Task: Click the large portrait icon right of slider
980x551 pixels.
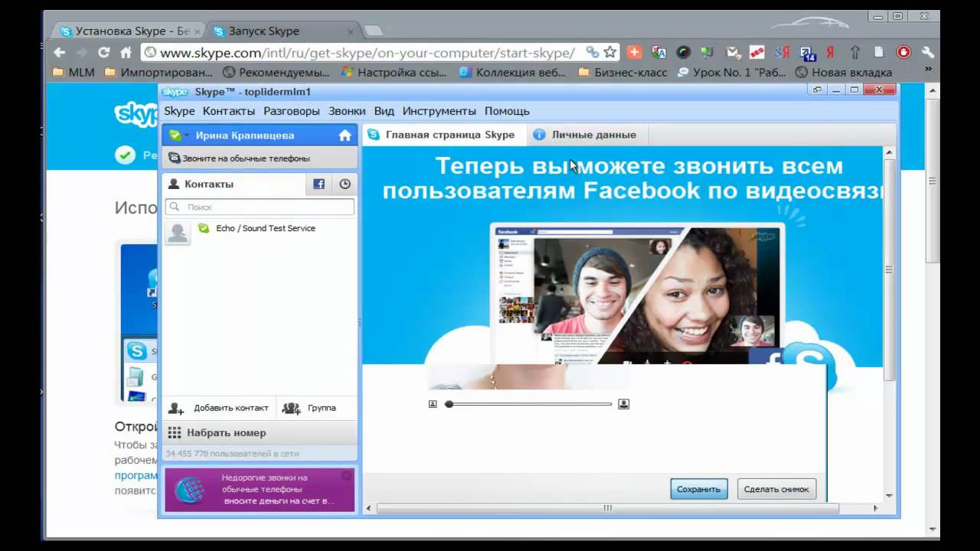Action: [623, 404]
